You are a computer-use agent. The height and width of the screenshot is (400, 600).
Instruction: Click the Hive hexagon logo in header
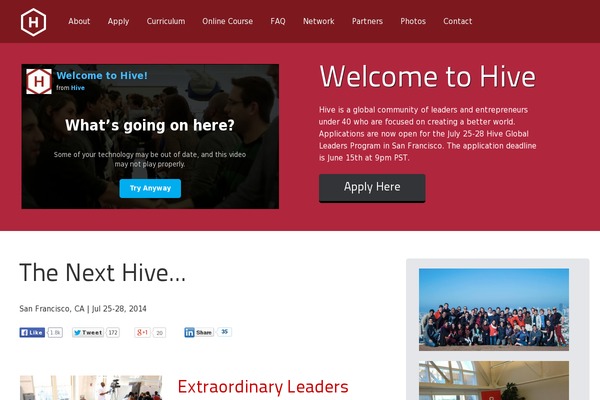(x=33, y=22)
